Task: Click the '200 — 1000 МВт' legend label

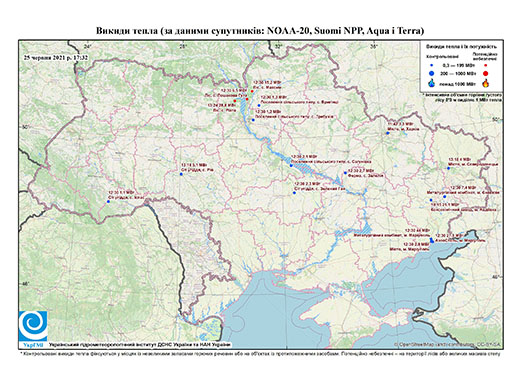Action: [459, 73]
